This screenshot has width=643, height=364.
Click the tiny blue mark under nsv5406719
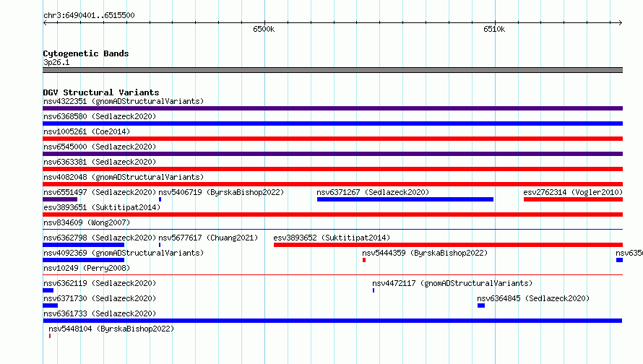click(160, 199)
